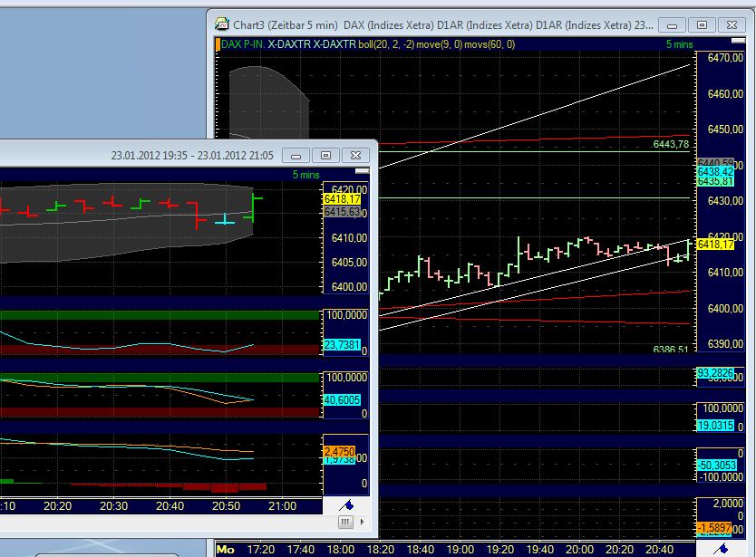Select the 5 mins interval label on Chart3

(679, 43)
